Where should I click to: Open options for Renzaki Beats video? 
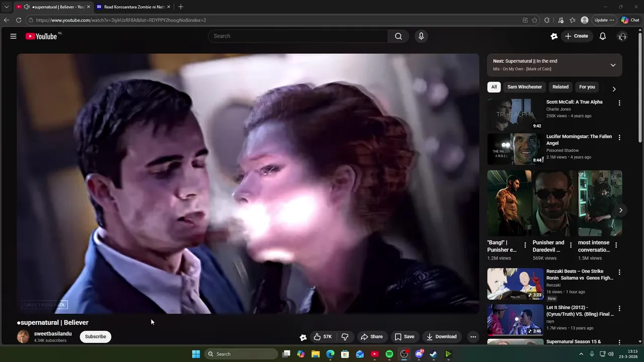click(x=619, y=273)
